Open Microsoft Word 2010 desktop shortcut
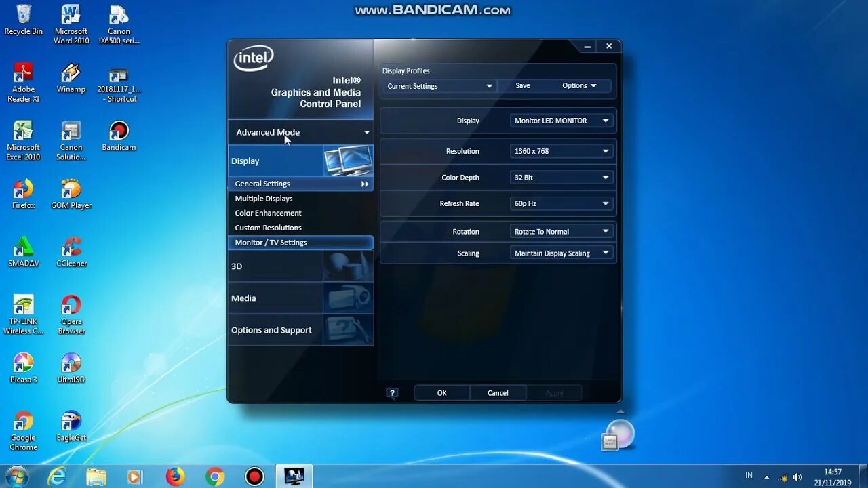This screenshot has height=488, width=868. coord(71,24)
